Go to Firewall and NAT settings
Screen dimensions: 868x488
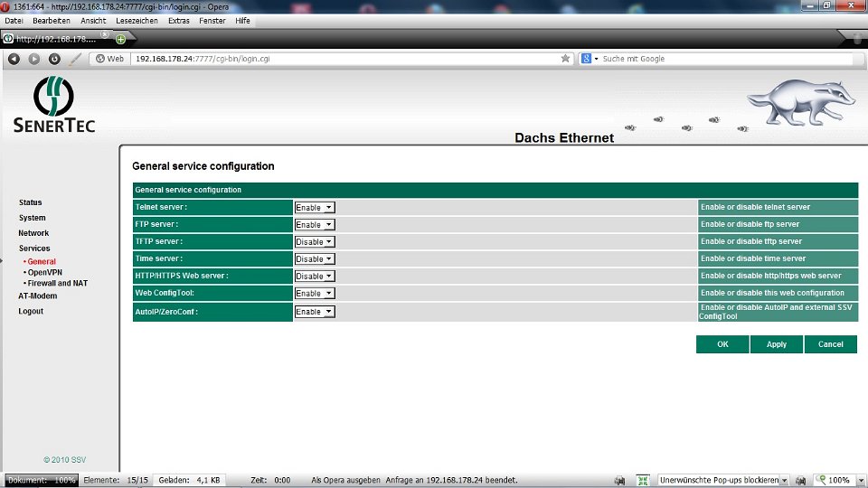point(57,283)
